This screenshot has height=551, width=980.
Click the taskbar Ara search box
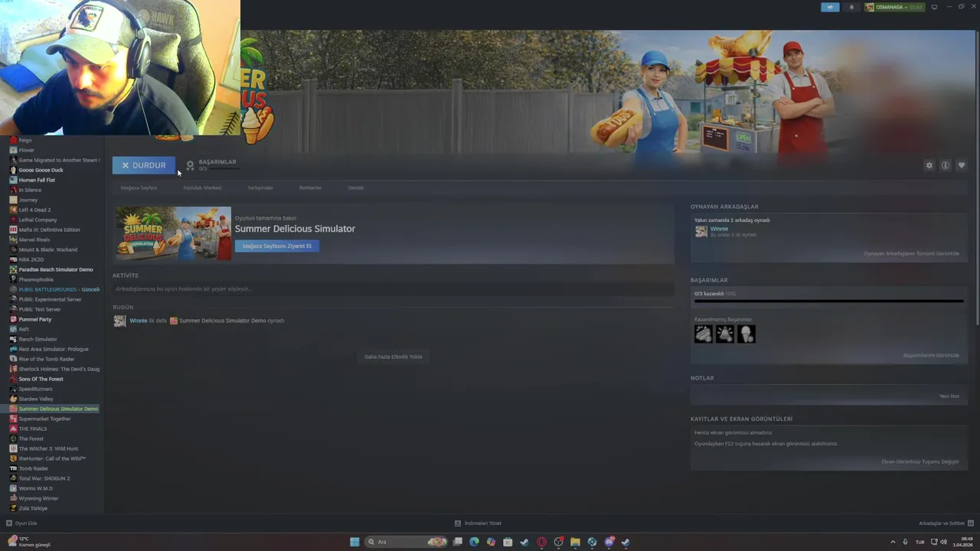click(406, 542)
